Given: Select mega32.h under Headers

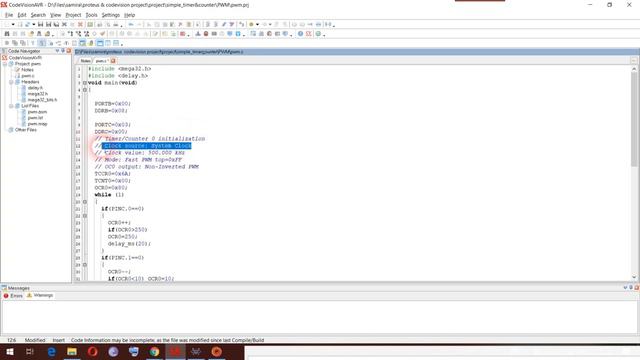Looking at the screenshot, I should [37, 94].
